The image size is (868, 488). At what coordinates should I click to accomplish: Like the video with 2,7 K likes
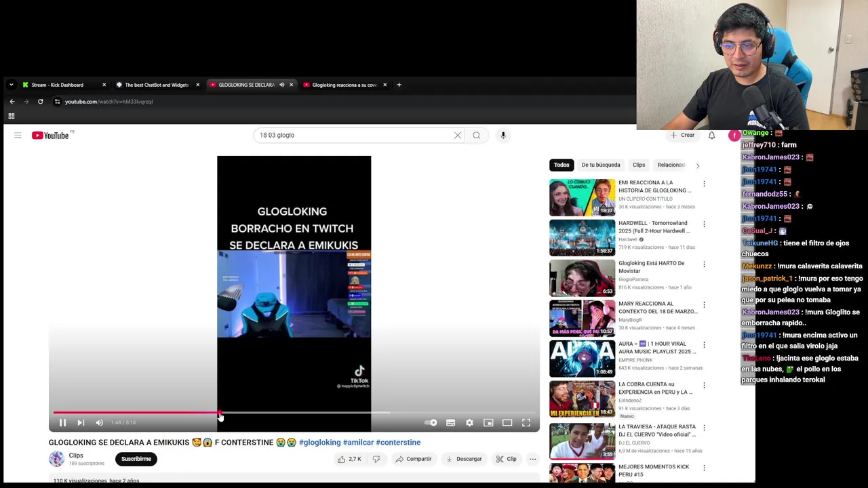point(350,459)
